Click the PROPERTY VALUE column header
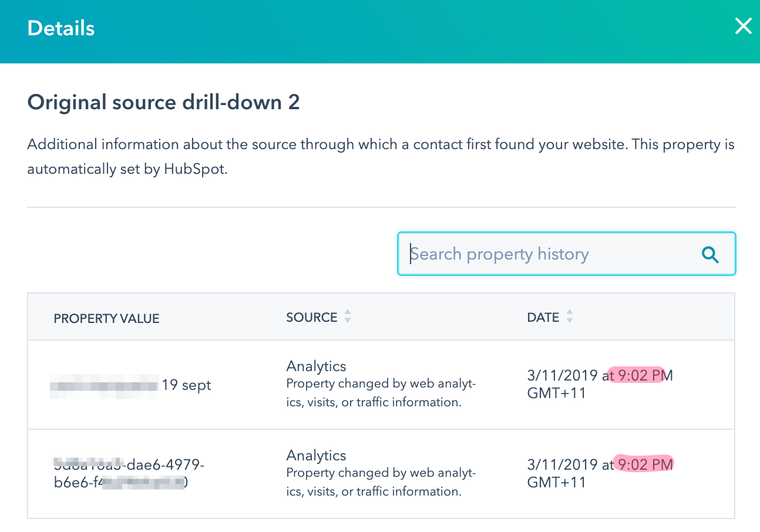 [106, 318]
